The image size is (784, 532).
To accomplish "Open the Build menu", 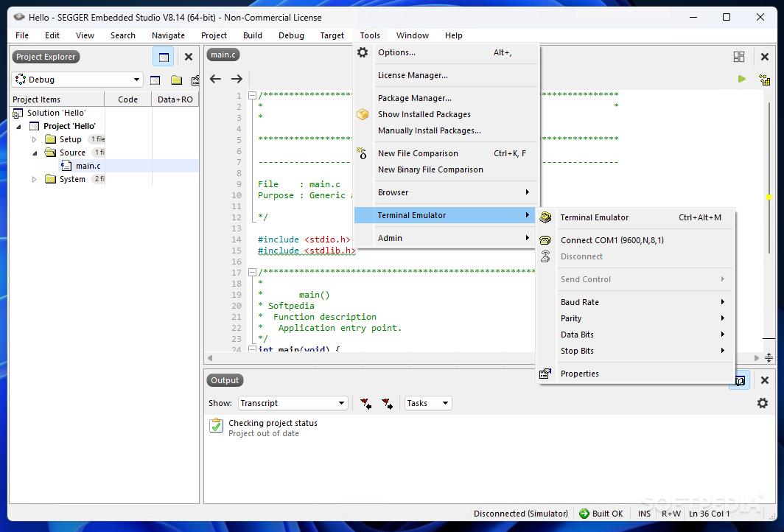I will coord(253,35).
